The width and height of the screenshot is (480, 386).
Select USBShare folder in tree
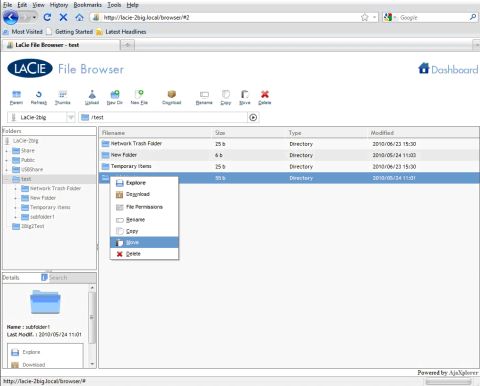pos(32,169)
